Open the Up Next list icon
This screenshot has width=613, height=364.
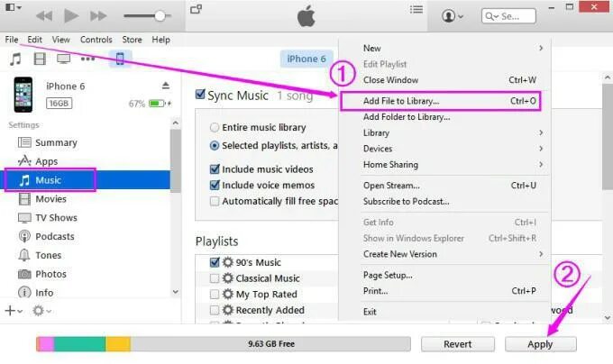point(416,9)
